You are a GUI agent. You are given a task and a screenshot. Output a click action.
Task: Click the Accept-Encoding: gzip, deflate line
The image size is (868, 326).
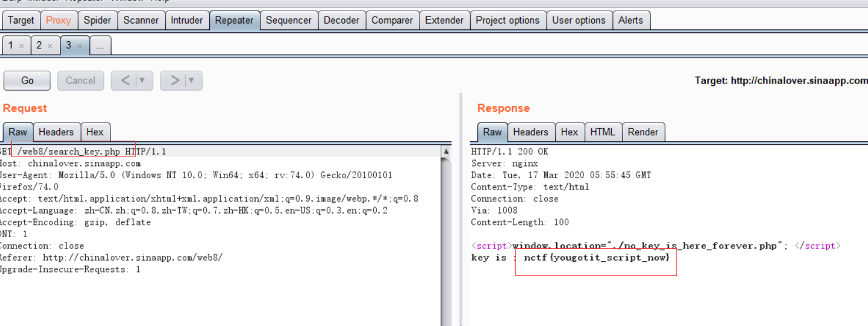click(x=75, y=222)
